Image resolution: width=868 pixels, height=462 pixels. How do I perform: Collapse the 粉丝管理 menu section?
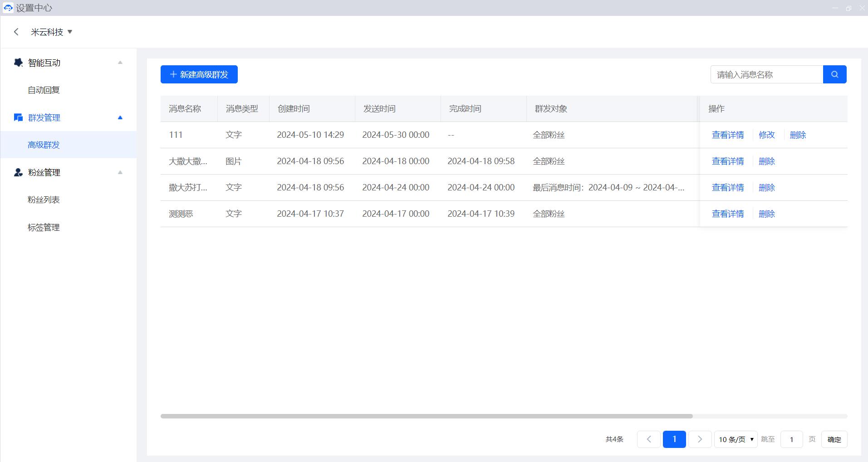[120, 172]
